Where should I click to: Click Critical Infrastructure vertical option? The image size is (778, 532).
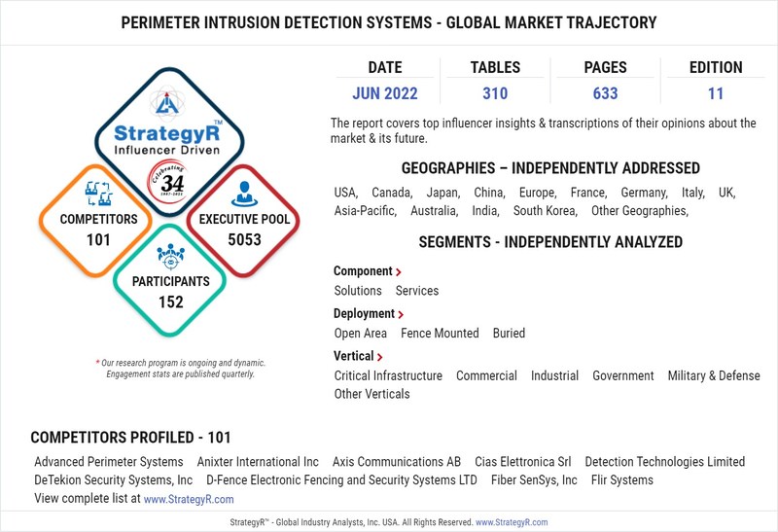pos(388,375)
